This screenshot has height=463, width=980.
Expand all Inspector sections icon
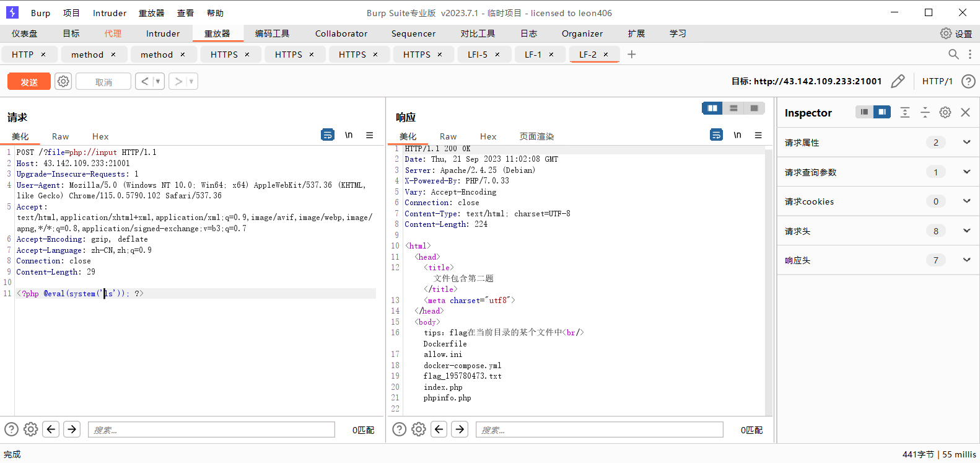click(x=905, y=112)
